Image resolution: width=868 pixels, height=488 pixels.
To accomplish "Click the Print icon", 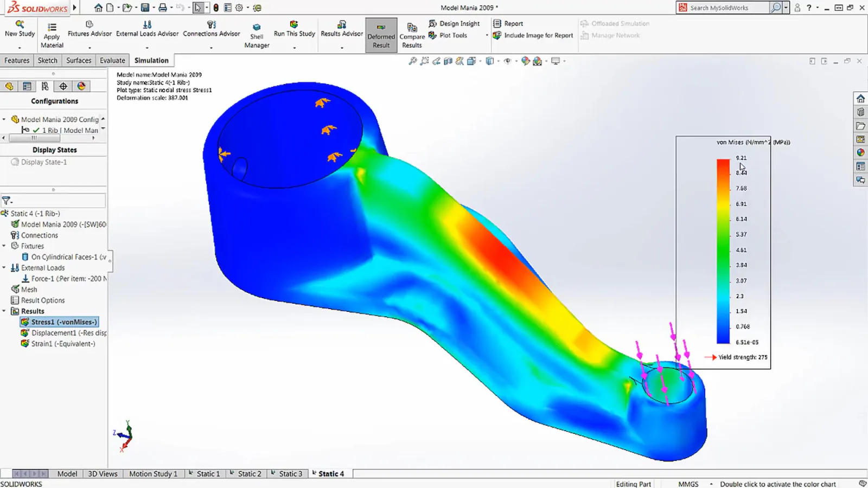I will [x=162, y=8].
